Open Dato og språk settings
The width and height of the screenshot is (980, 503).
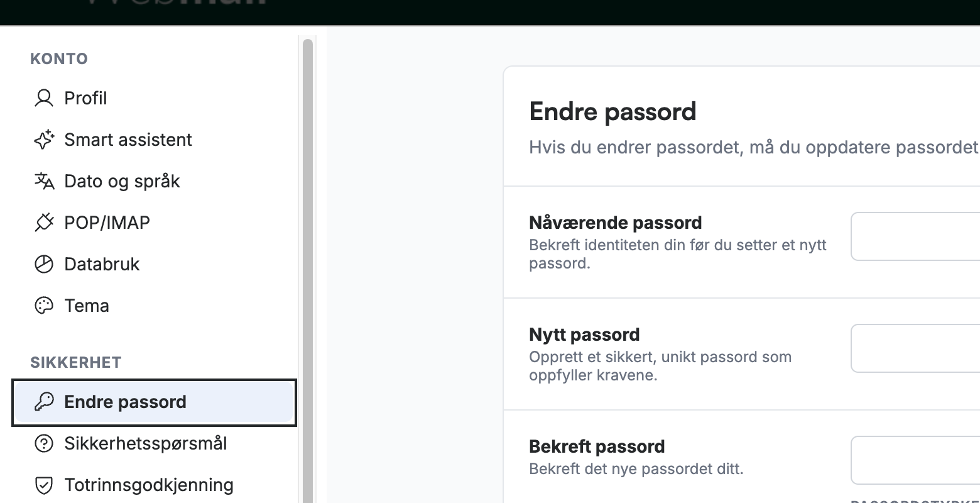click(154, 181)
